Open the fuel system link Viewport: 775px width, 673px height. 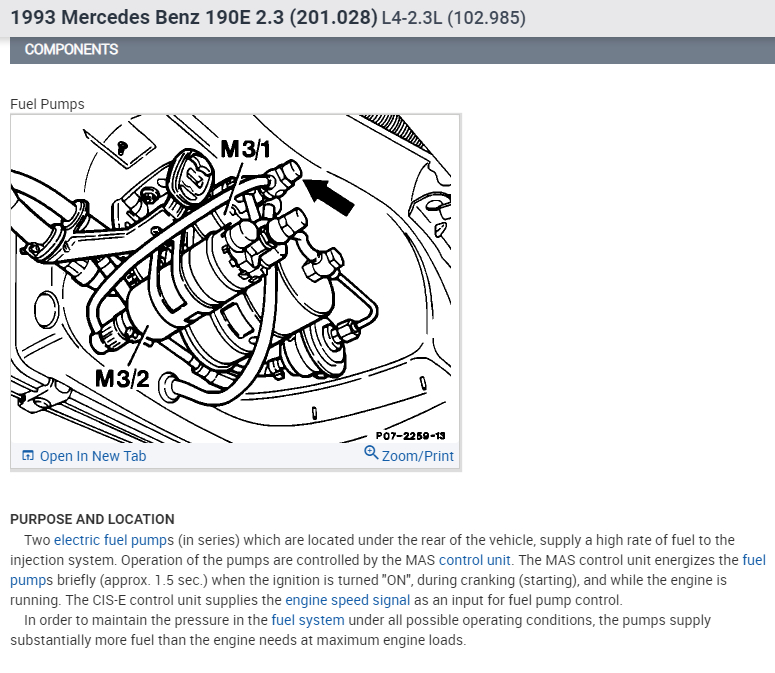coord(308,620)
